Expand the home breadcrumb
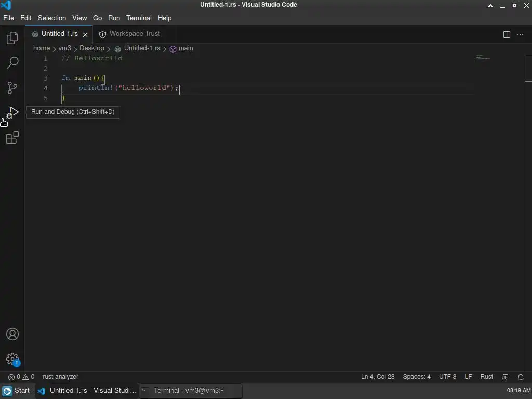The image size is (532, 399). (42, 48)
